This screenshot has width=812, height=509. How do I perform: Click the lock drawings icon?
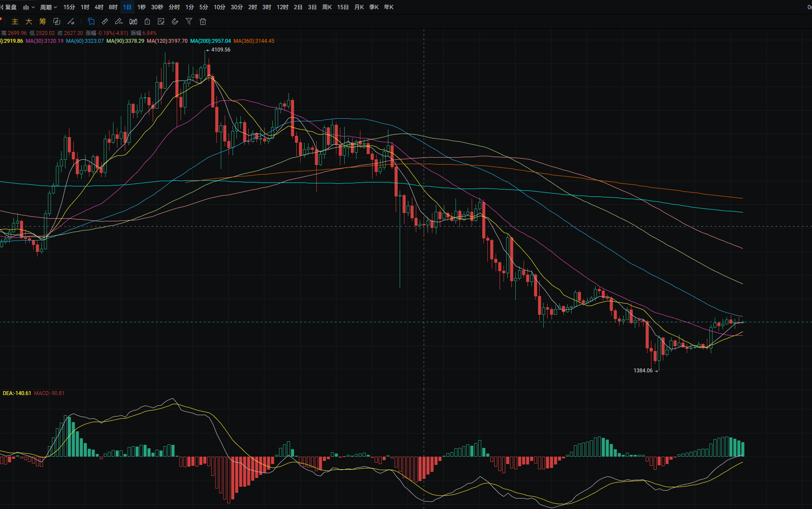coord(147,21)
